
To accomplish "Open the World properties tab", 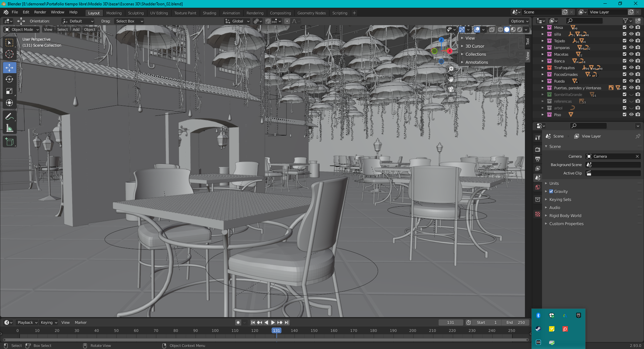I will 538,187.
